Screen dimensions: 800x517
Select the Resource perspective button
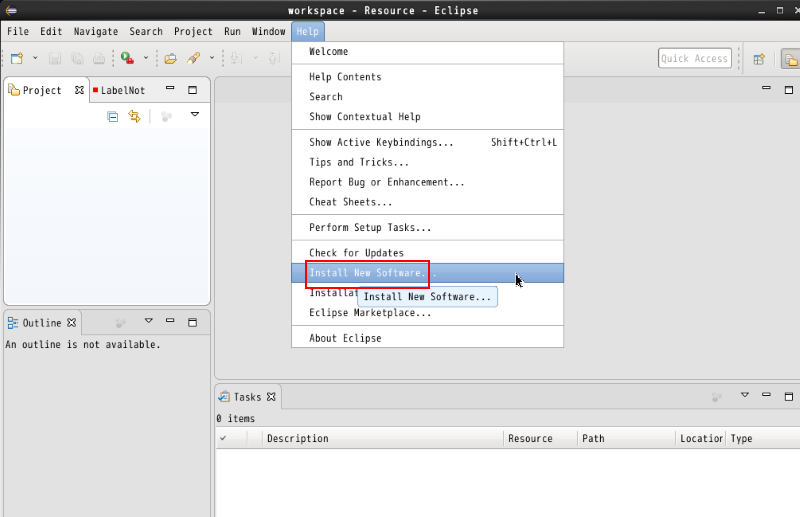pyautogui.click(x=790, y=59)
